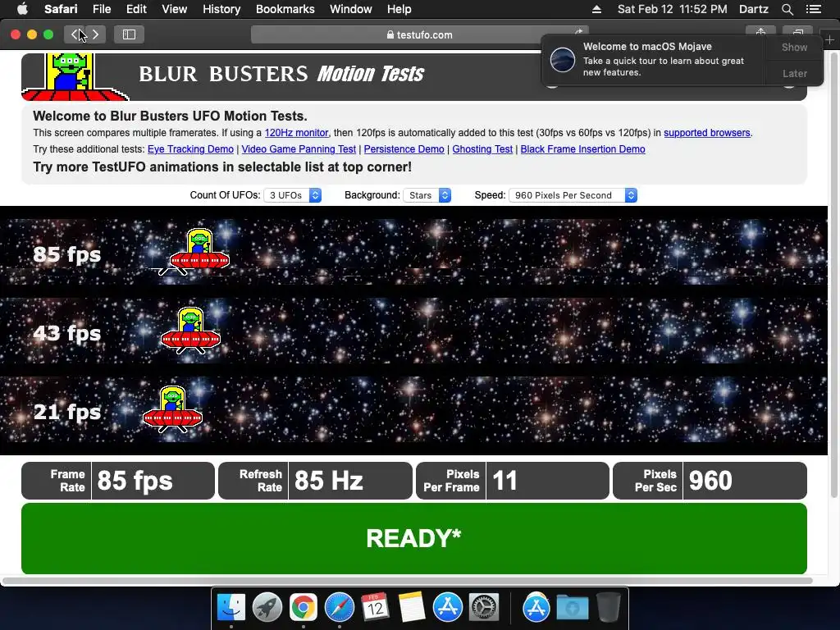Image resolution: width=840 pixels, height=630 pixels.
Task: Open the Edit menu
Action: 136,9
